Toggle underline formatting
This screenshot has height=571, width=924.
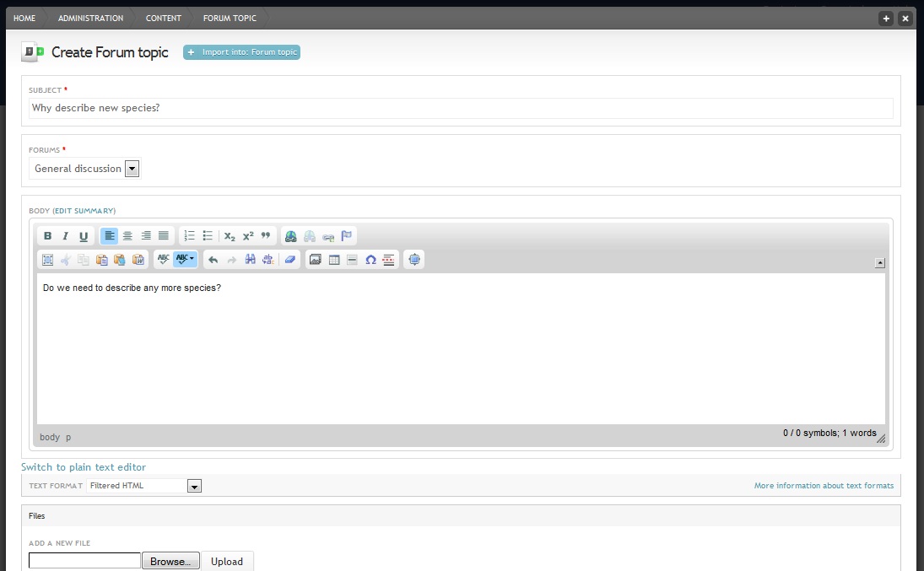tap(84, 235)
